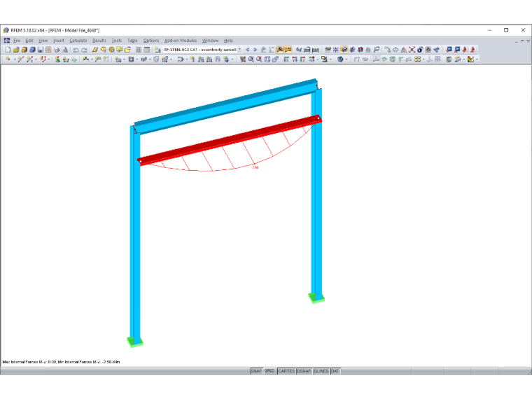The image size is (532, 399).
Task: Click the mirror tool icon
Action: (404, 50)
